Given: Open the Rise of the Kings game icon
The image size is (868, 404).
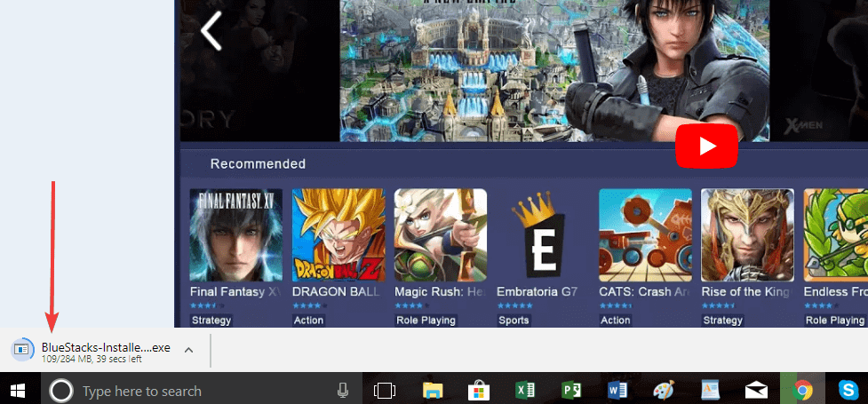Looking at the screenshot, I should [747, 235].
